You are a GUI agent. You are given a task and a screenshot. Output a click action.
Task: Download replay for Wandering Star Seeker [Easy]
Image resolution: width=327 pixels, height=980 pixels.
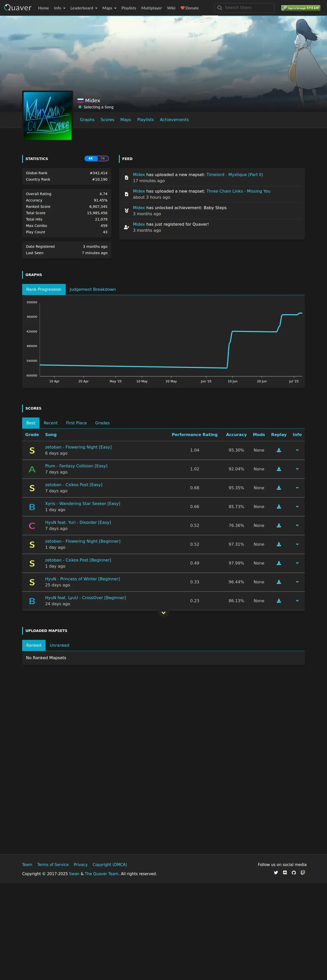click(279, 507)
